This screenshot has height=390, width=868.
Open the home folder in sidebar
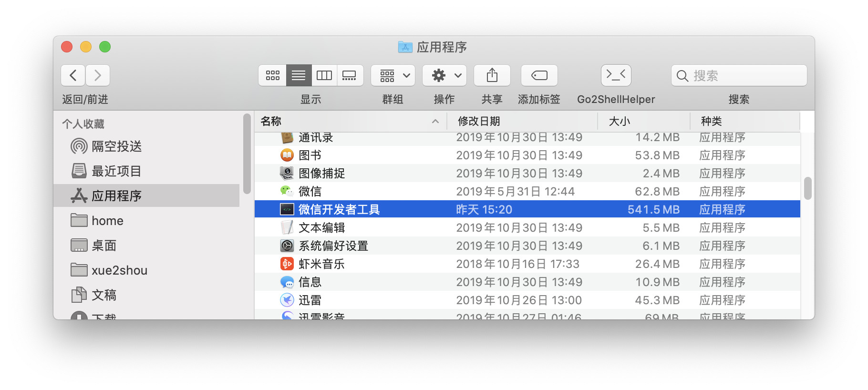click(146, 221)
